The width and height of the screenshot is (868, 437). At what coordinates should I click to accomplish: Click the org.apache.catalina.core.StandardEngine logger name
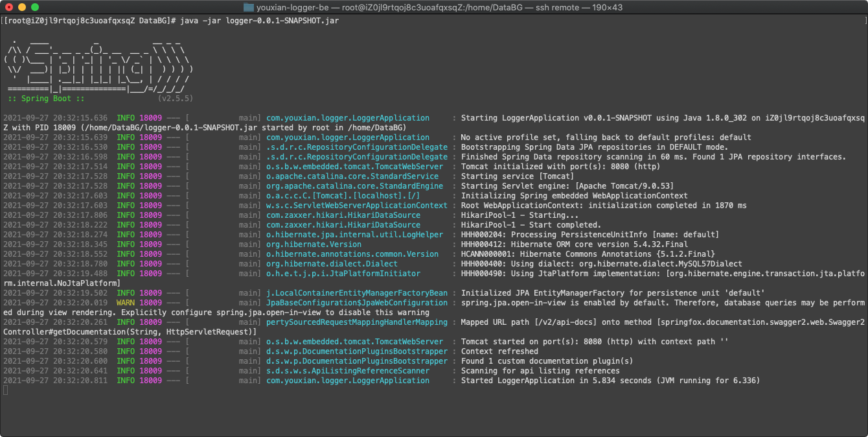pos(354,186)
